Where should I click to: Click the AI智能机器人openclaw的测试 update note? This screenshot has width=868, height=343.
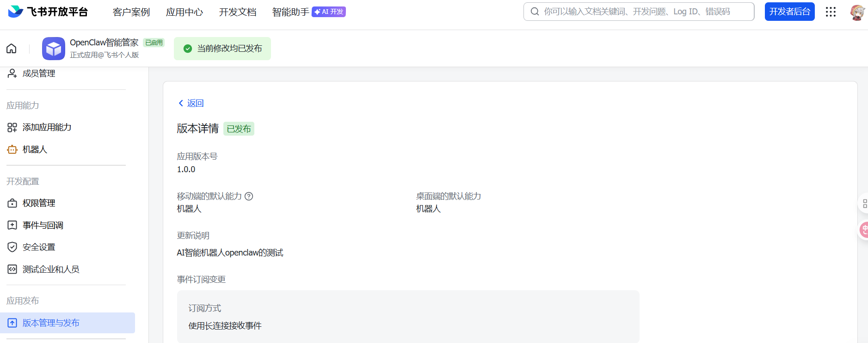(x=230, y=253)
